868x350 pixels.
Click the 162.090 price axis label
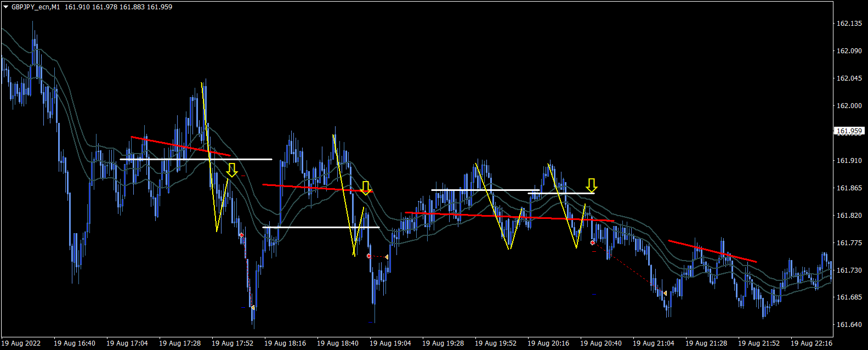[x=849, y=51]
